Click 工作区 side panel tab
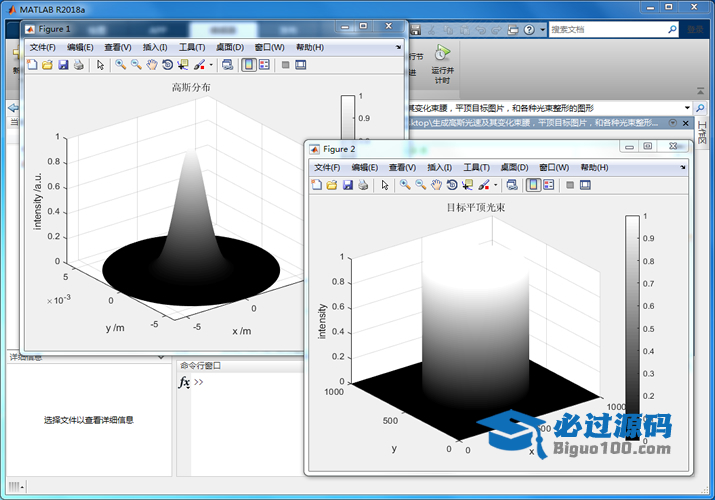This screenshot has width=715, height=500. 702,132
